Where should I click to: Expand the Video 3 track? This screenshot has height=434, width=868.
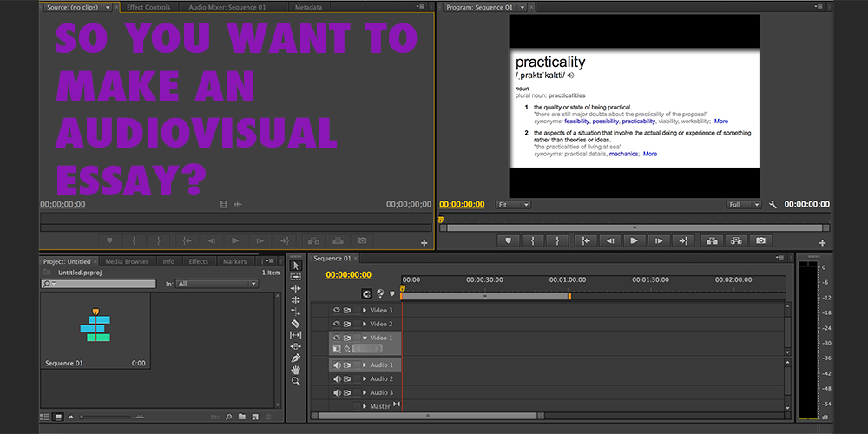(365, 310)
